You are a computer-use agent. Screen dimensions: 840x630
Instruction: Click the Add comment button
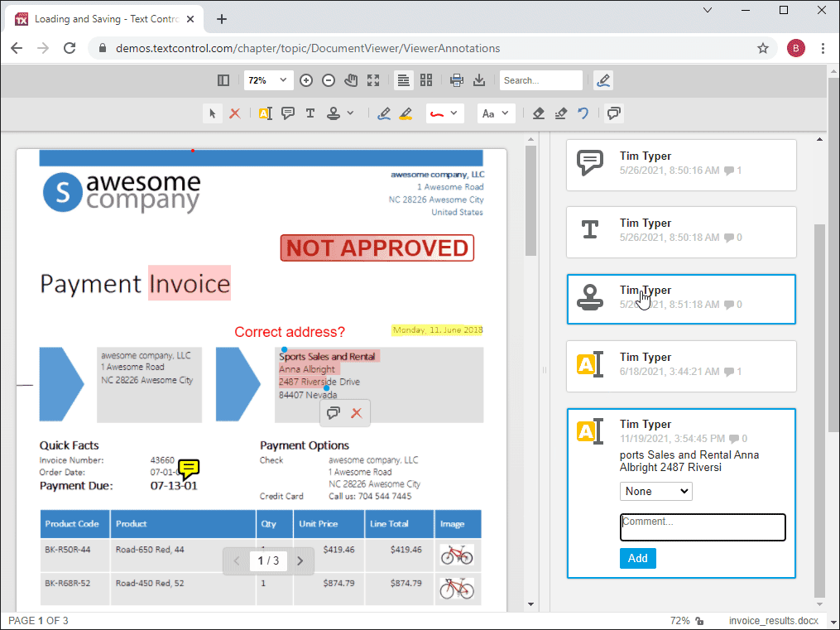point(637,558)
